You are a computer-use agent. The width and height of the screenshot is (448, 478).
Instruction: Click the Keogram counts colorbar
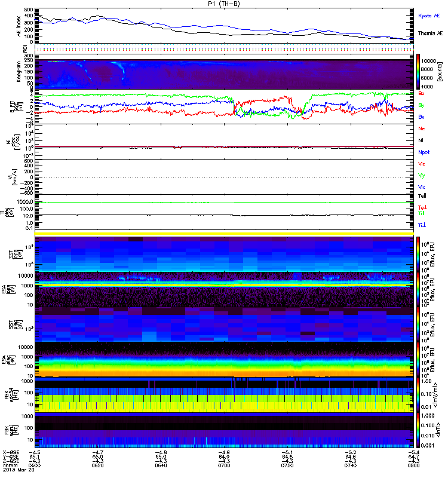[x=418, y=72]
